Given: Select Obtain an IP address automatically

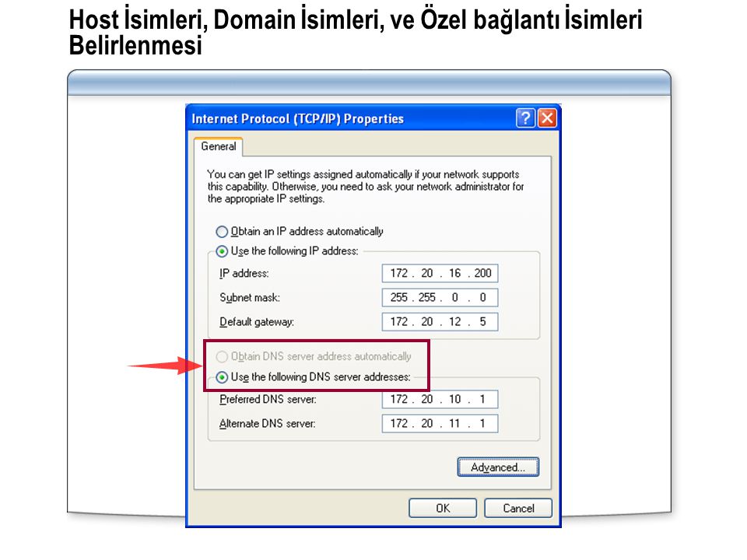Looking at the screenshot, I should (300, 232).
